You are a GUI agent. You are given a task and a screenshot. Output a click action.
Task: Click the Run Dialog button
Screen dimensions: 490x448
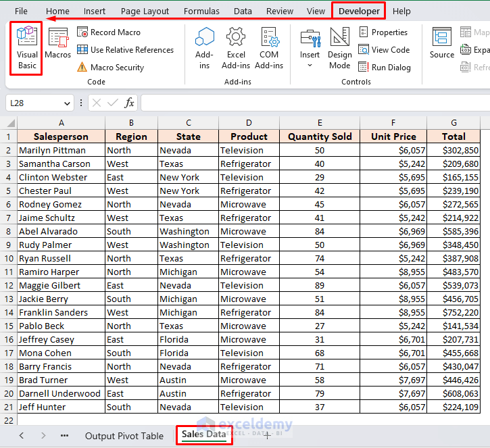pyautogui.click(x=384, y=67)
